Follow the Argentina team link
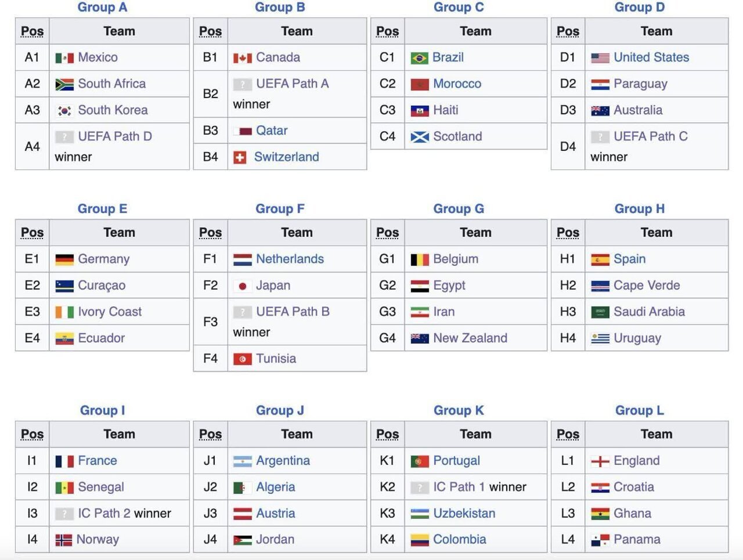Image resolution: width=743 pixels, height=560 pixels. click(x=283, y=461)
